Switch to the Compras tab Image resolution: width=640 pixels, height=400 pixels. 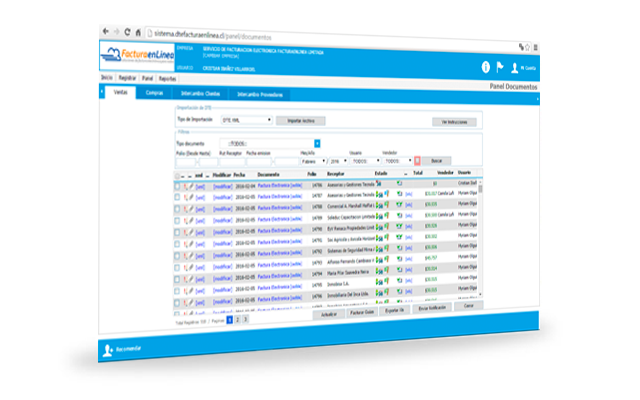coord(155,93)
